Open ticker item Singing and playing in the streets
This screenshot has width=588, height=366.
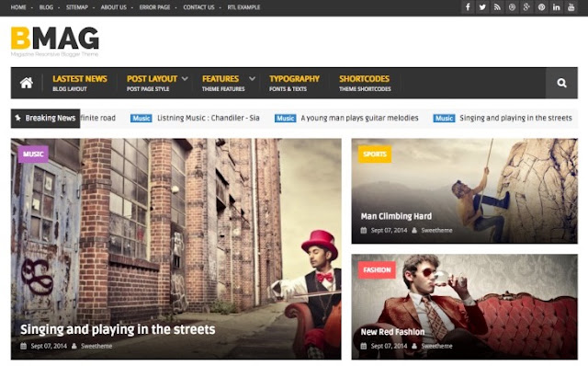pos(515,118)
